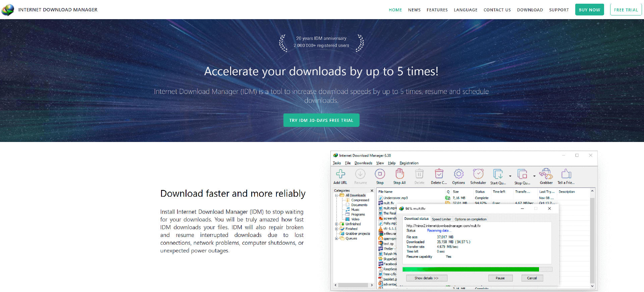The width and height of the screenshot is (644, 292).
Task: Expand the Queues tree node
Action: pyautogui.click(x=336, y=239)
